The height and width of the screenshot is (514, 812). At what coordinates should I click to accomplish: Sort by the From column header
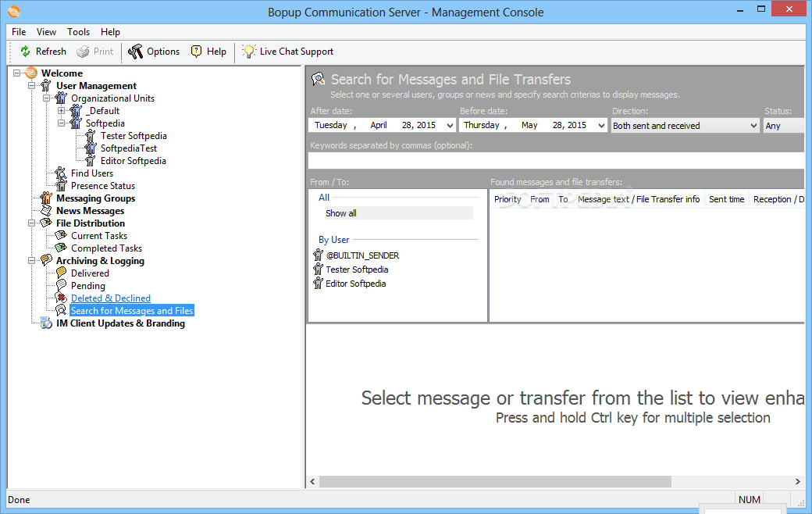[540, 199]
